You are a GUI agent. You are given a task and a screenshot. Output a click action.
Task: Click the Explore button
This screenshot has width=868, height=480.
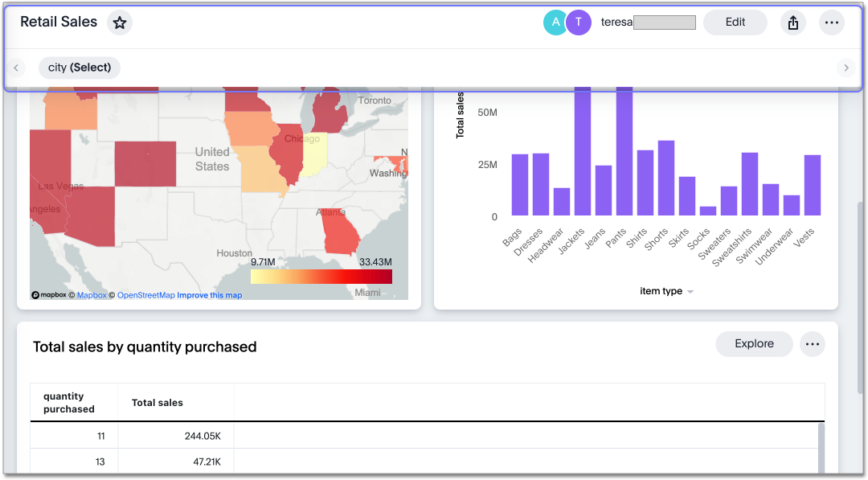pos(754,344)
